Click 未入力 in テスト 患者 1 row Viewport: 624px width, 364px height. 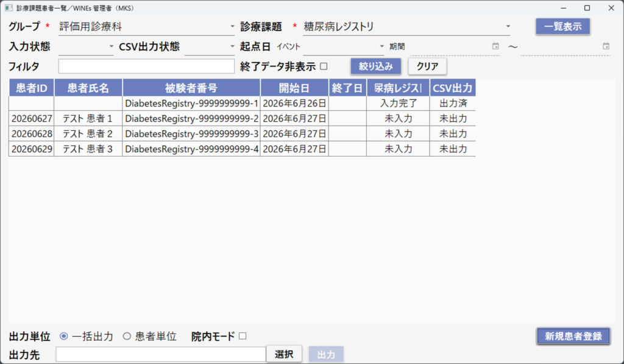[398, 119]
